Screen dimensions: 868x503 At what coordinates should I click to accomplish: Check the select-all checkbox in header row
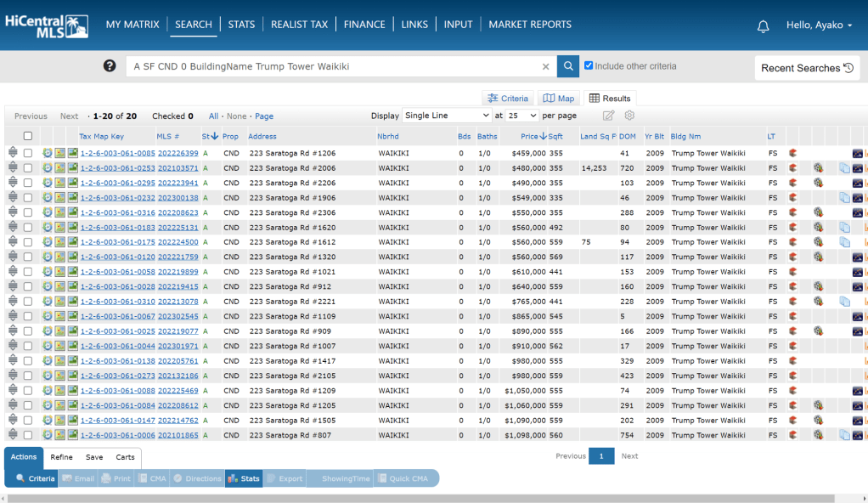[28, 136]
